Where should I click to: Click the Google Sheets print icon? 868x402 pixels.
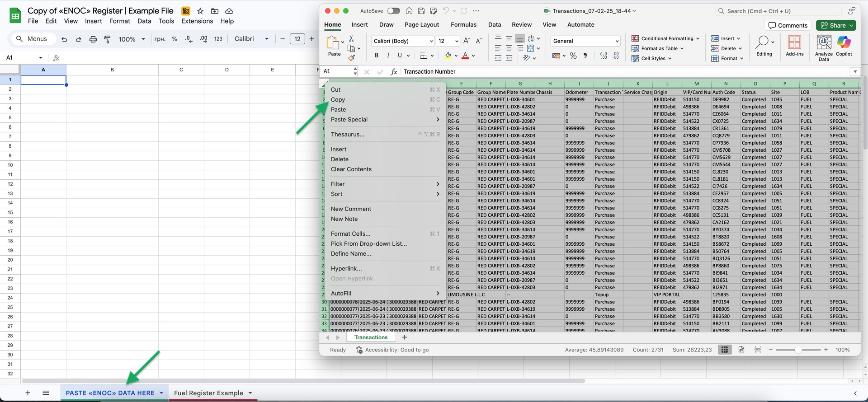tap(93, 39)
